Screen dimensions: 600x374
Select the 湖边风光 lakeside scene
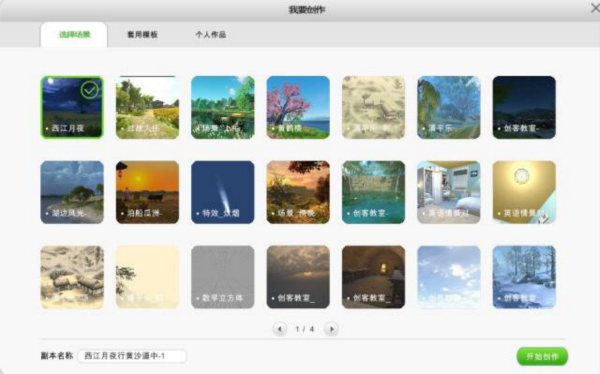tap(72, 192)
